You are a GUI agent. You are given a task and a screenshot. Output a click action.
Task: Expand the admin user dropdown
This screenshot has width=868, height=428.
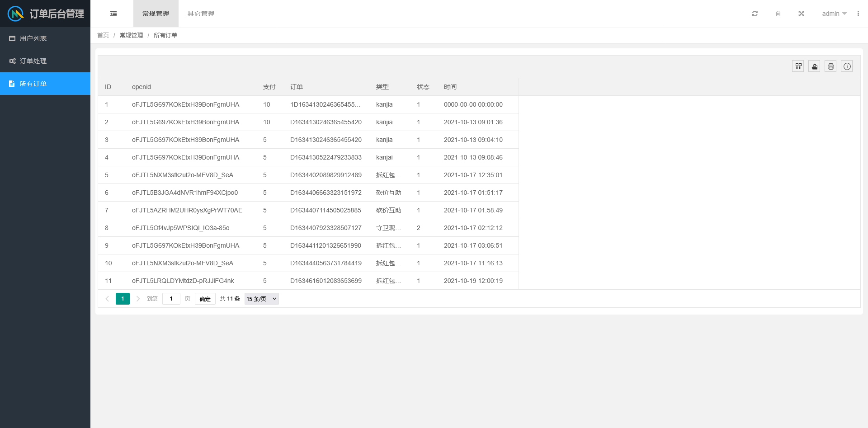pos(834,14)
